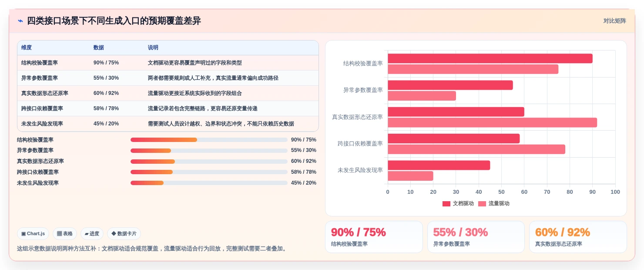Click the panel title 四类接口场景下不同生成入口的预期覆盖差异
Screen dimensions: 644x270
pos(114,21)
